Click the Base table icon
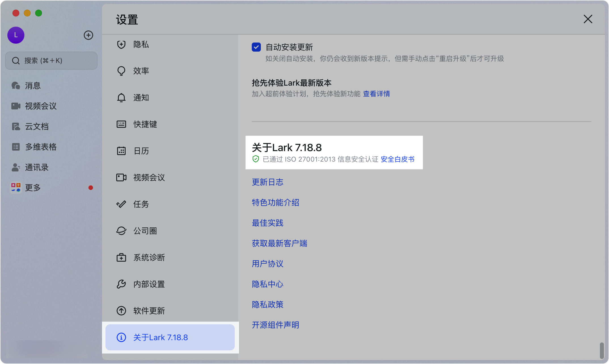 pyautogui.click(x=16, y=147)
